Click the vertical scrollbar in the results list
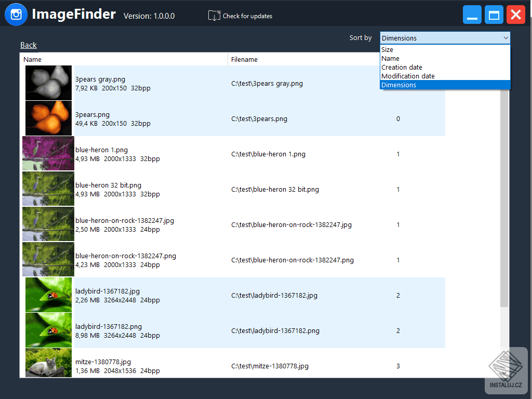The height and width of the screenshot is (399, 532). click(504, 198)
